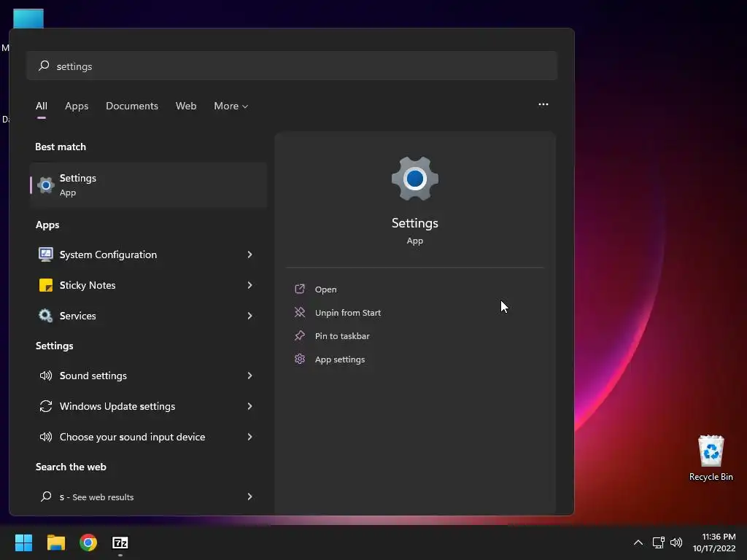Expand Sound settings result chevron
This screenshot has width=747, height=560.
point(249,376)
